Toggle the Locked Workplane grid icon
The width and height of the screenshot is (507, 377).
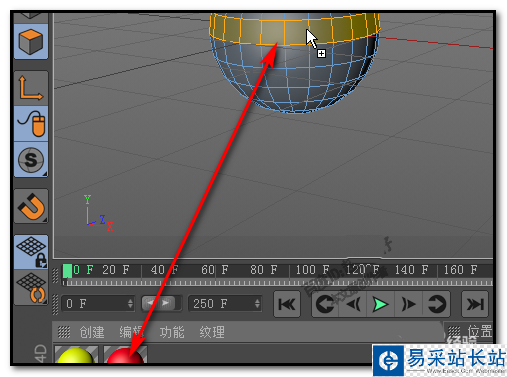tap(31, 252)
